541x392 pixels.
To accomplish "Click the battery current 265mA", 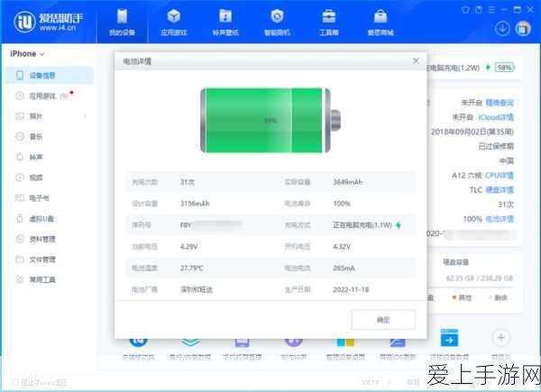I will click(344, 268).
